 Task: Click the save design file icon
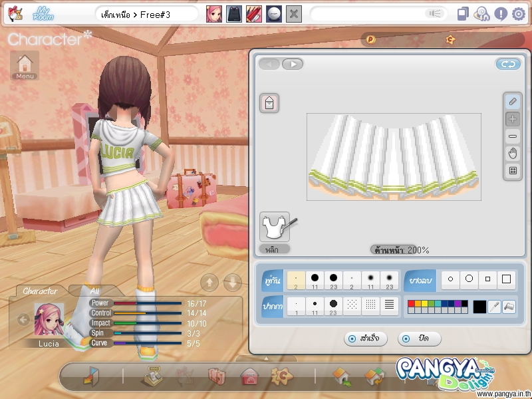[269, 103]
